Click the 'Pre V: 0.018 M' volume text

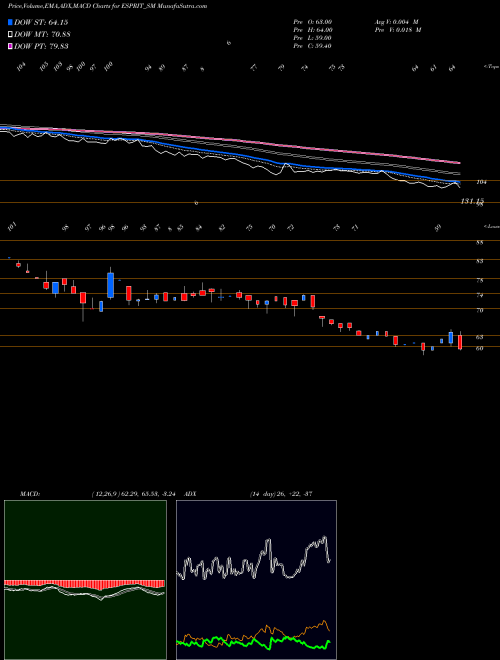click(398, 30)
